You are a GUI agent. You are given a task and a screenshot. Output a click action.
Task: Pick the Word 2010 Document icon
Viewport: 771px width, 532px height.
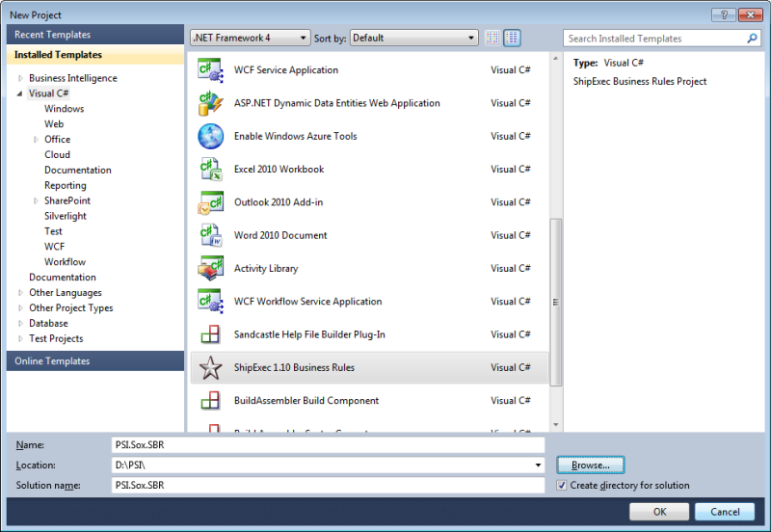pos(210,235)
